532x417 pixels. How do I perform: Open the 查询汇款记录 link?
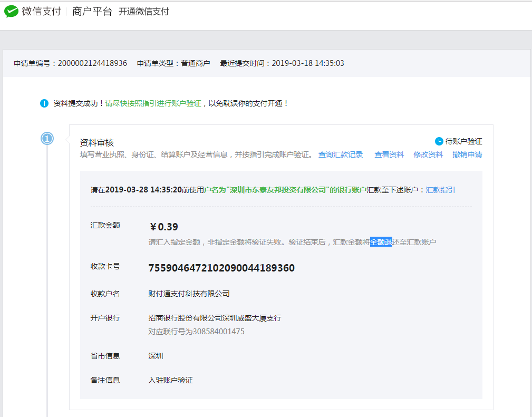(341, 154)
